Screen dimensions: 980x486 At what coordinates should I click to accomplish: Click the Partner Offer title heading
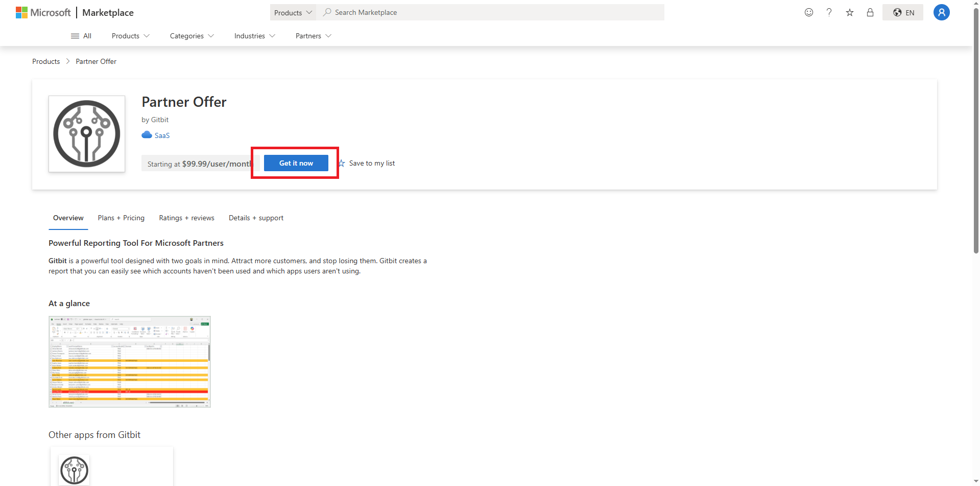click(184, 102)
